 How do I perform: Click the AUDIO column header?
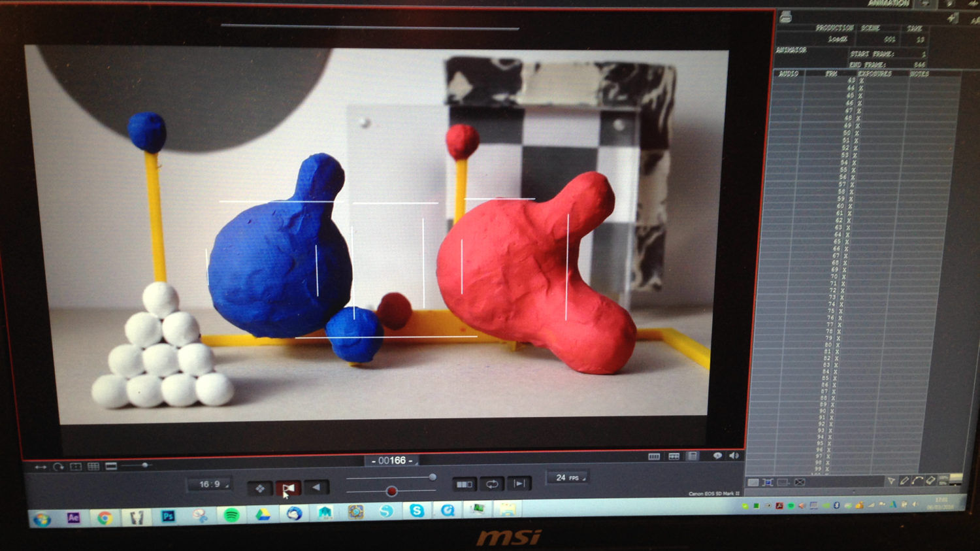(789, 74)
